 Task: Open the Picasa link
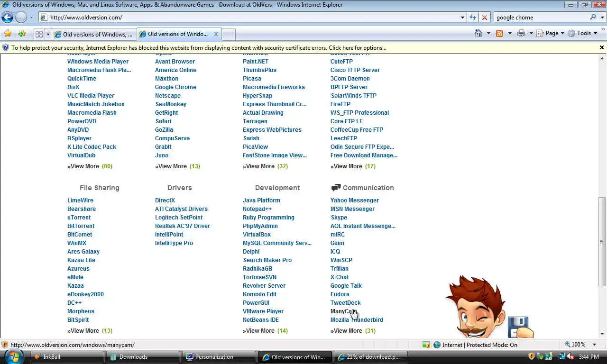point(252,79)
